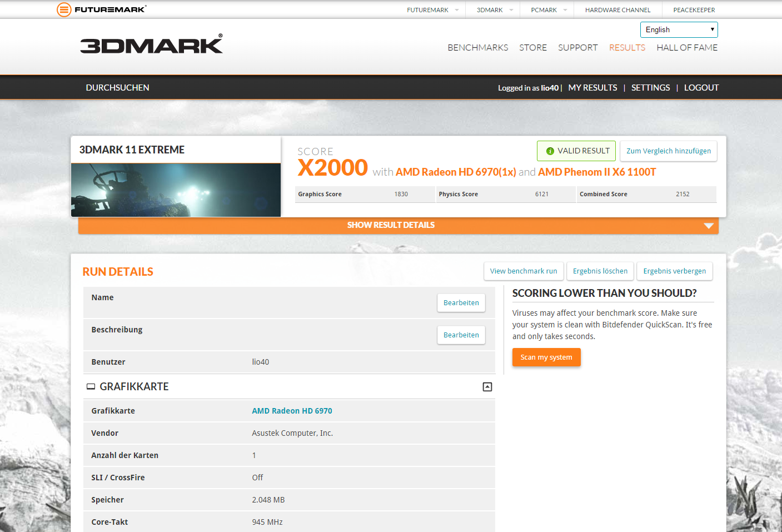Screen dimensions: 782x532
Task: Click Graphics Score value 1830
Action: click(x=401, y=194)
